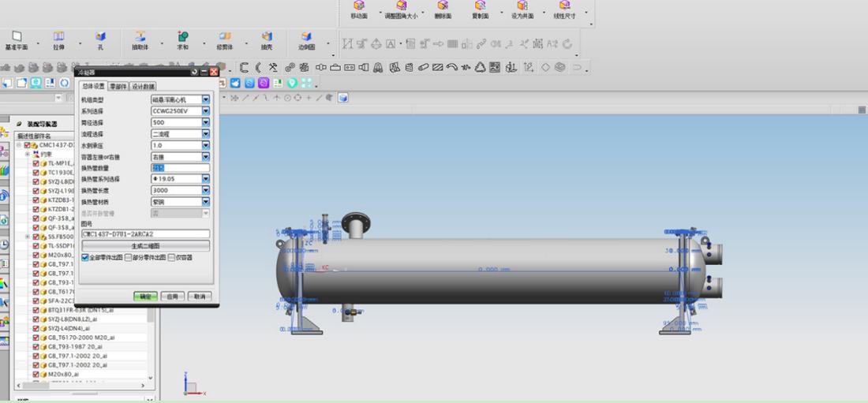The image size is (868, 403).
Task: Click the 线性尺寸 (Linear Dimension) icon
Action: [564, 6]
